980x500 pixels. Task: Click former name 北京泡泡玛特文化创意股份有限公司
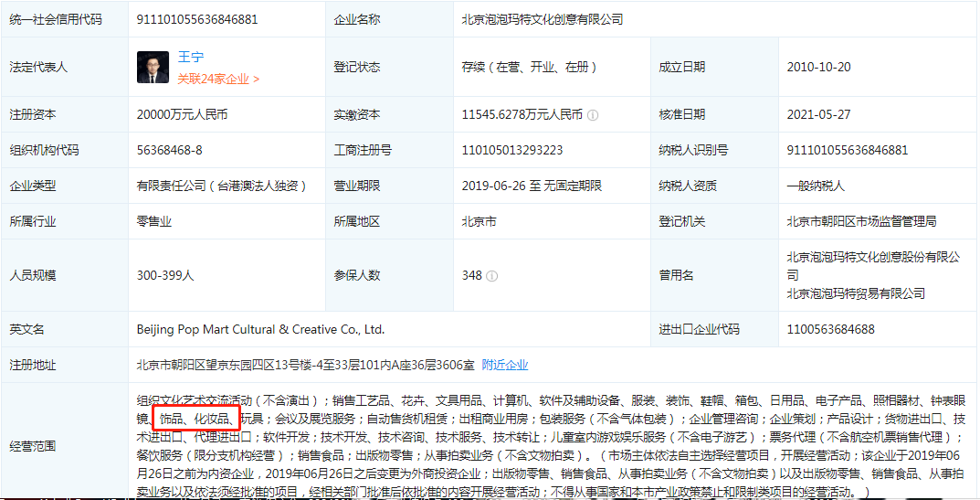[x=873, y=266]
